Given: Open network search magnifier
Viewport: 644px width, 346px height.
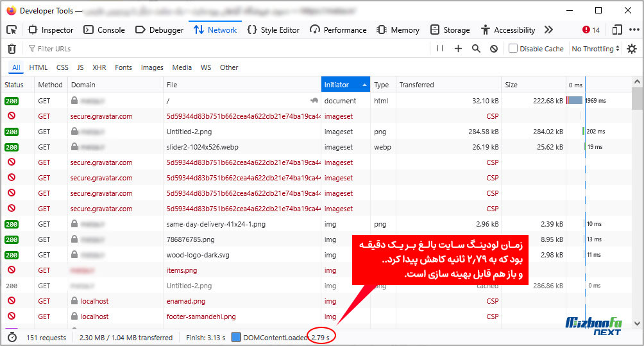Looking at the screenshot, I should pyautogui.click(x=476, y=49).
